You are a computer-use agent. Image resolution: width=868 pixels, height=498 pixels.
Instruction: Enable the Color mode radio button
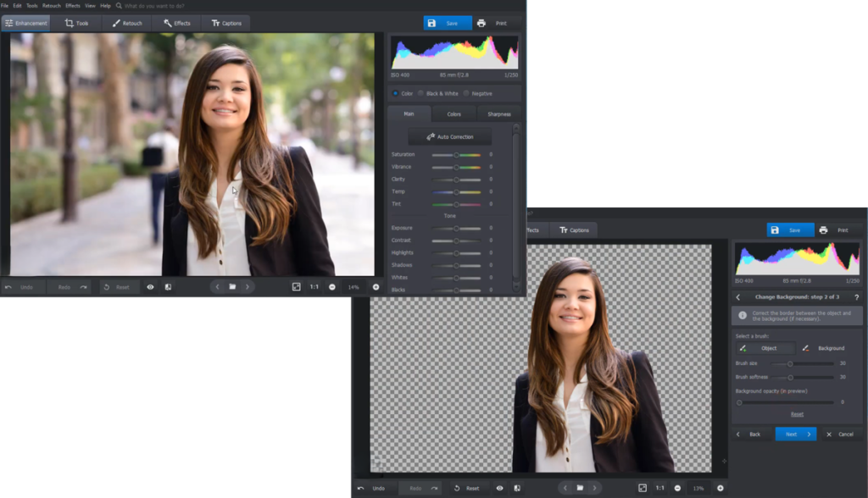(x=395, y=93)
